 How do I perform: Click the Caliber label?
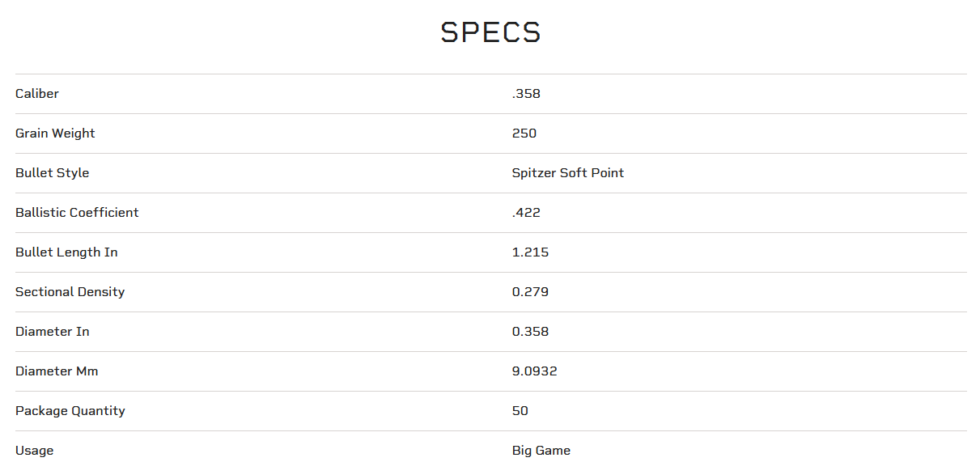37,94
